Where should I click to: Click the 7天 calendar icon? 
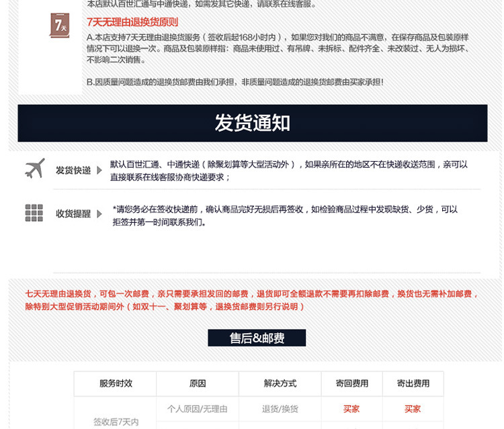(x=60, y=25)
